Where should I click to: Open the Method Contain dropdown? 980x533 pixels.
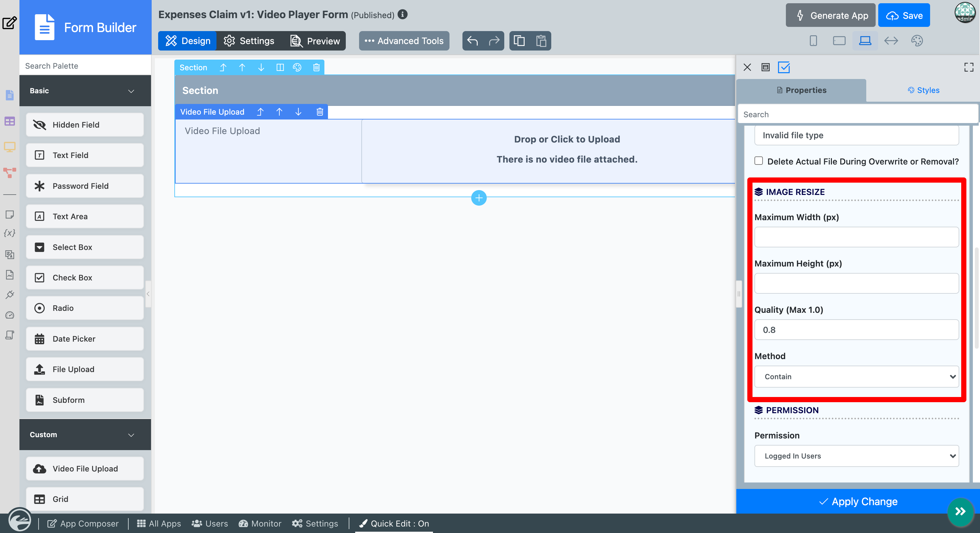point(856,376)
